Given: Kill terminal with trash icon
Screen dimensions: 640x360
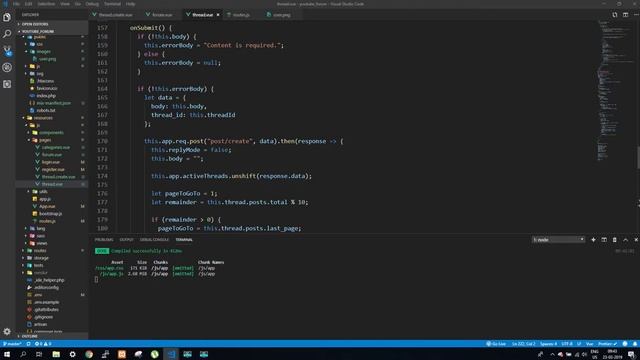Looking at the screenshot, I should pyautogui.click(x=614, y=240).
